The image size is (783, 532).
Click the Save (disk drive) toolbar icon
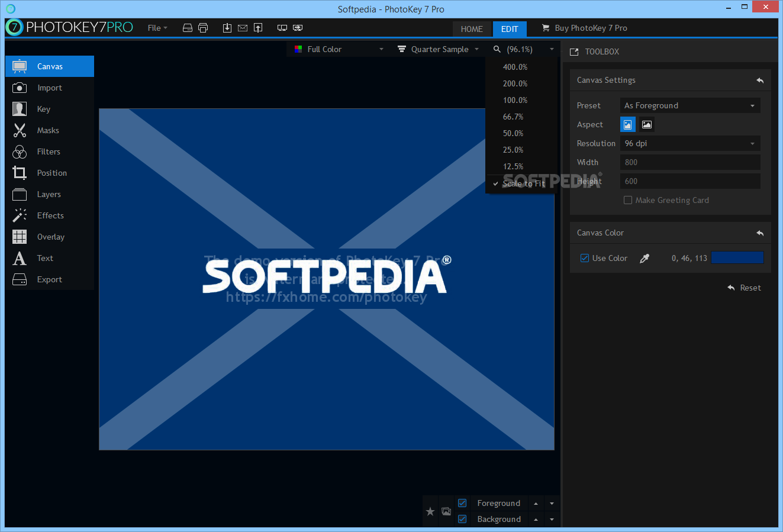(188, 28)
